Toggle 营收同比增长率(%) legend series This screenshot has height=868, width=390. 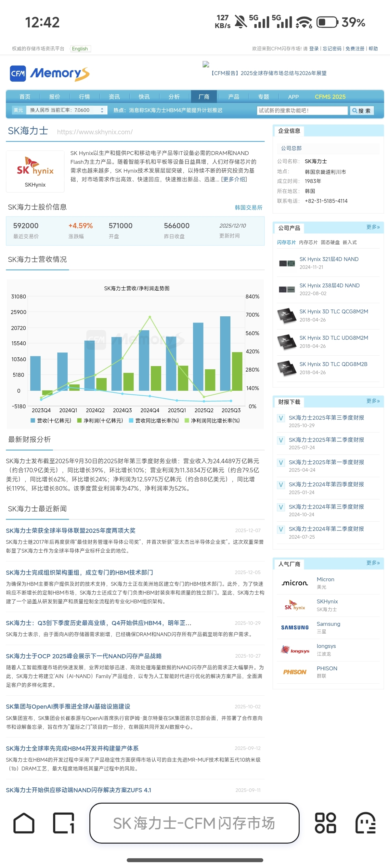pyautogui.click(x=154, y=421)
